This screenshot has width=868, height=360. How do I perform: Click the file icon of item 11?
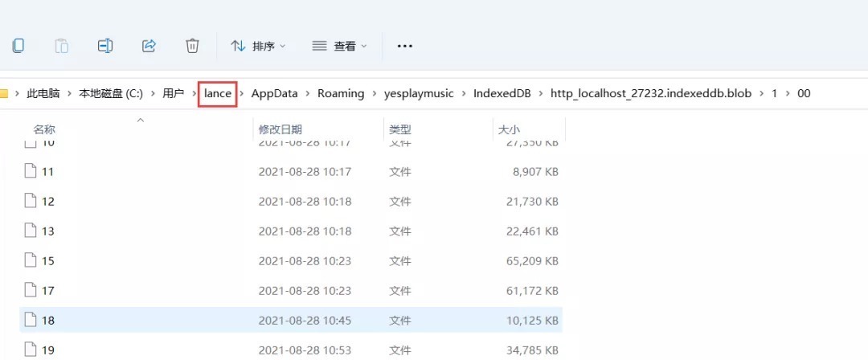click(x=31, y=171)
